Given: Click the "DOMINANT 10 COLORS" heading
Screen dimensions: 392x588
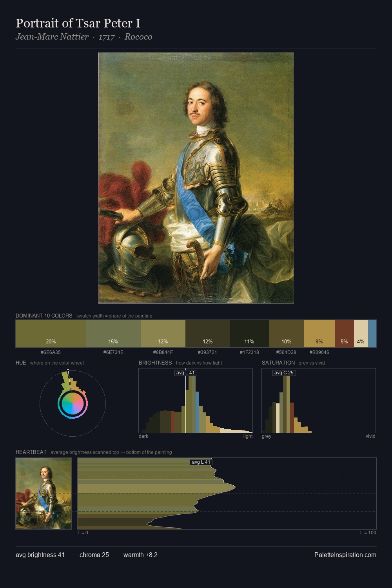Looking at the screenshot, I should click(44, 316).
